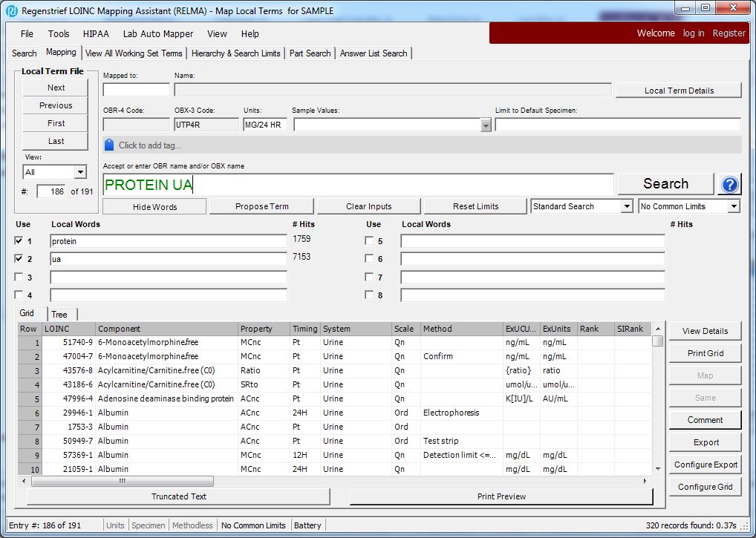Click the blue tag icon
Screen dimensions: 756x538
(x=109, y=145)
